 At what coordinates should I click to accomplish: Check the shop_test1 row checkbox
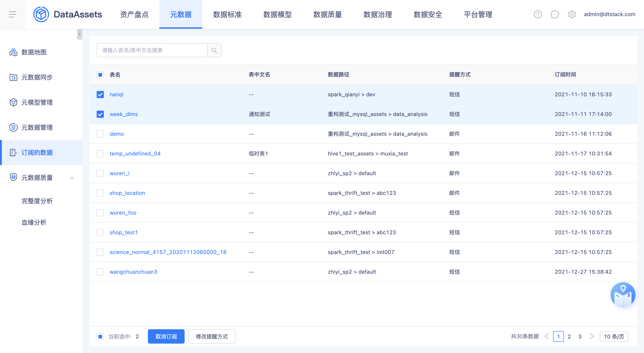[x=100, y=232]
